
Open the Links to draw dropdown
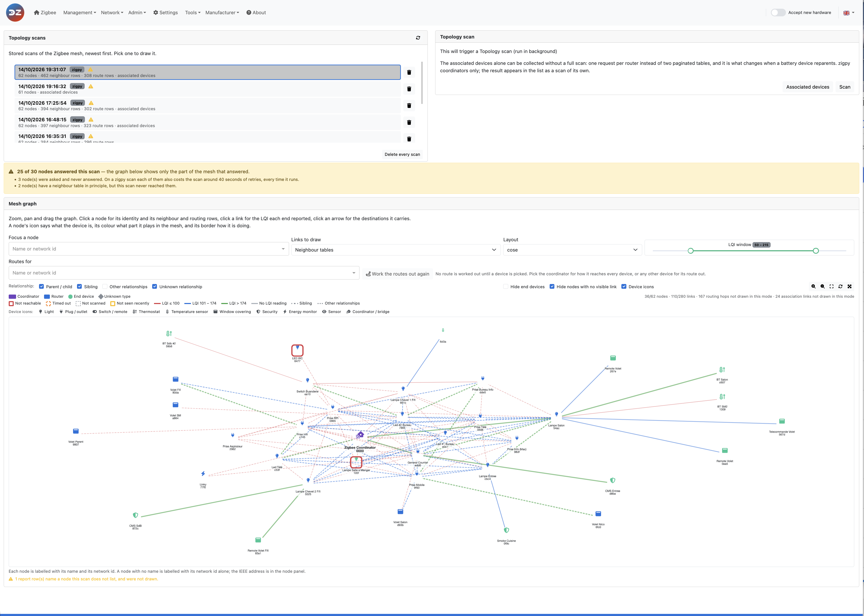[x=396, y=250]
